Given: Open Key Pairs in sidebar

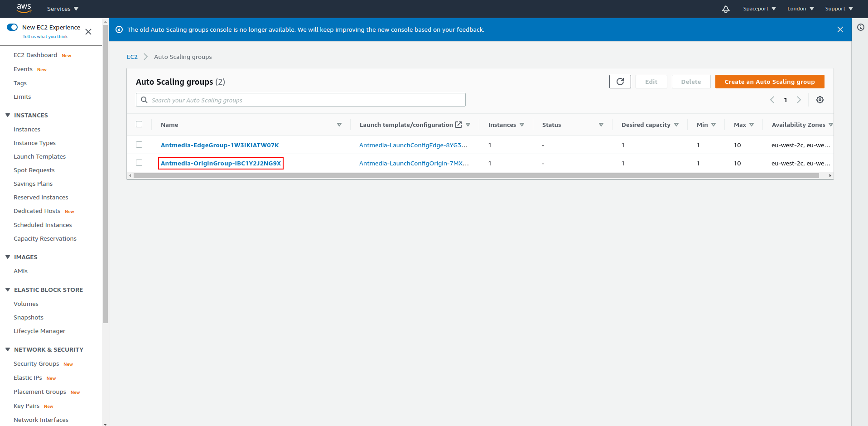Looking at the screenshot, I should [26, 406].
